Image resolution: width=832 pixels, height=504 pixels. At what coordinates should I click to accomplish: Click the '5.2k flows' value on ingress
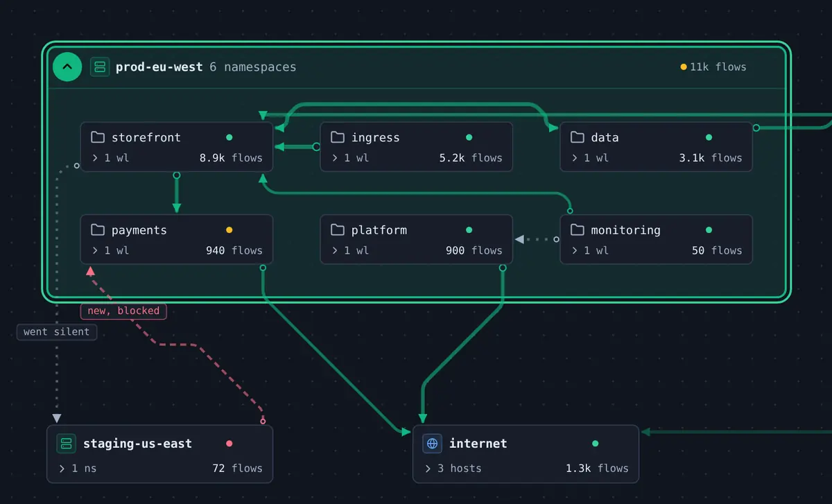tap(471, 158)
